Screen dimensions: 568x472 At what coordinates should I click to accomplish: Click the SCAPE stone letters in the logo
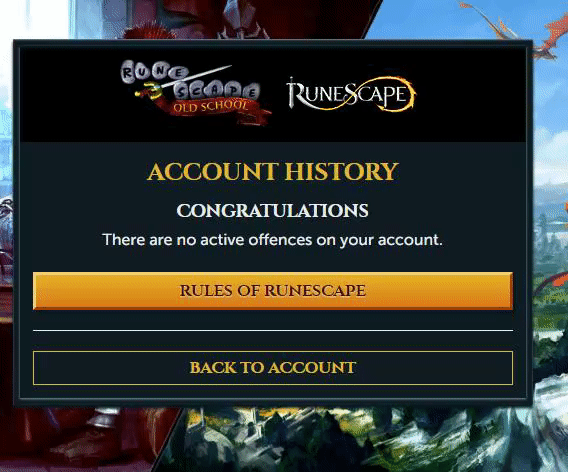click(217, 91)
